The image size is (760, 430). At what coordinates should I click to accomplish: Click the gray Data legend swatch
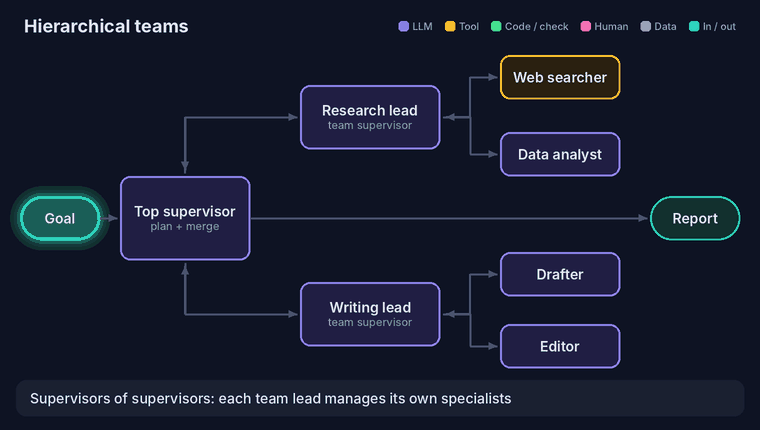[x=645, y=26]
